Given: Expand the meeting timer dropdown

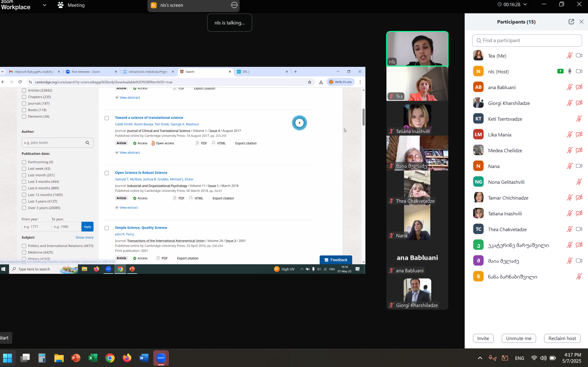Looking at the screenshot, I should tap(525, 4).
